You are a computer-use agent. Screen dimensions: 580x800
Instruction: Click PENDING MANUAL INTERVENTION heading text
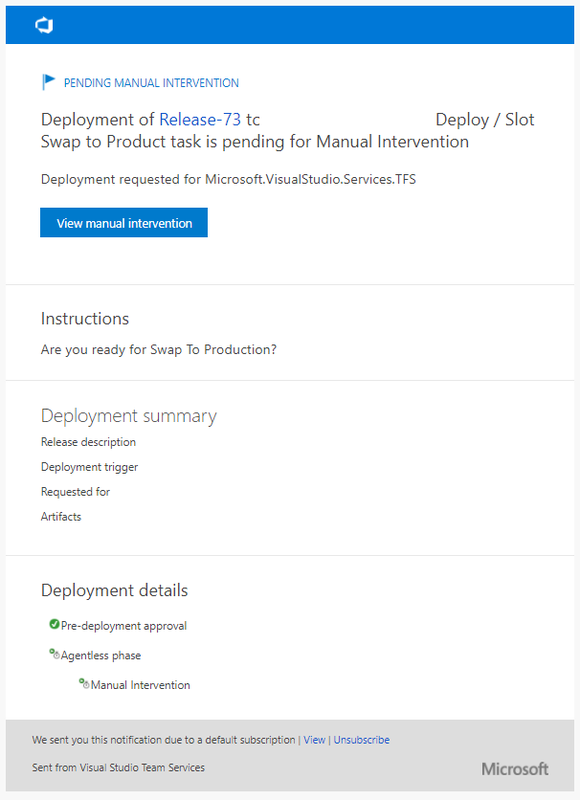tap(151, 83)
